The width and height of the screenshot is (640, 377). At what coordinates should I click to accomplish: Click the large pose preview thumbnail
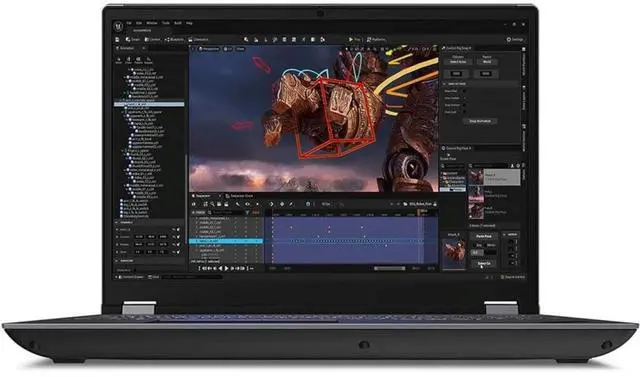pyautogui.click(x=454, y=253)
